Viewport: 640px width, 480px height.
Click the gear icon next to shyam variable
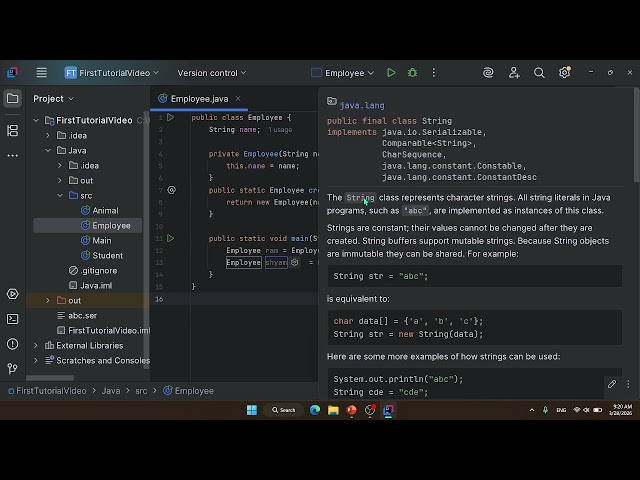294,262
